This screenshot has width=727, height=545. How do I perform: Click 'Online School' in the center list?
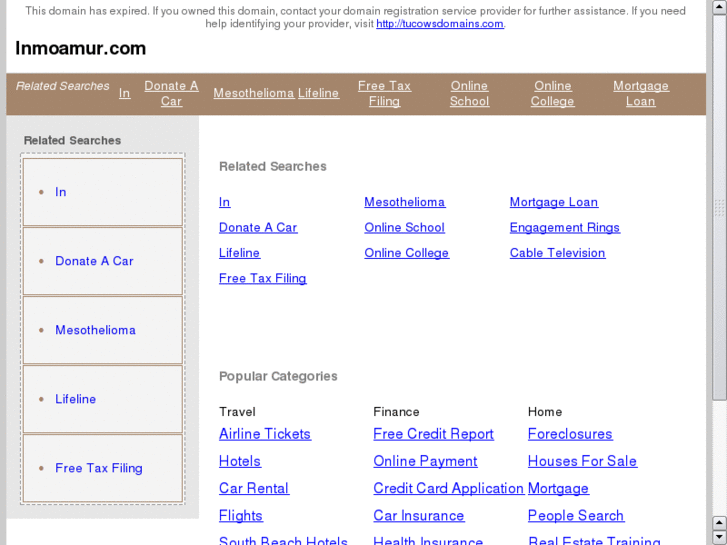[404, 228]
